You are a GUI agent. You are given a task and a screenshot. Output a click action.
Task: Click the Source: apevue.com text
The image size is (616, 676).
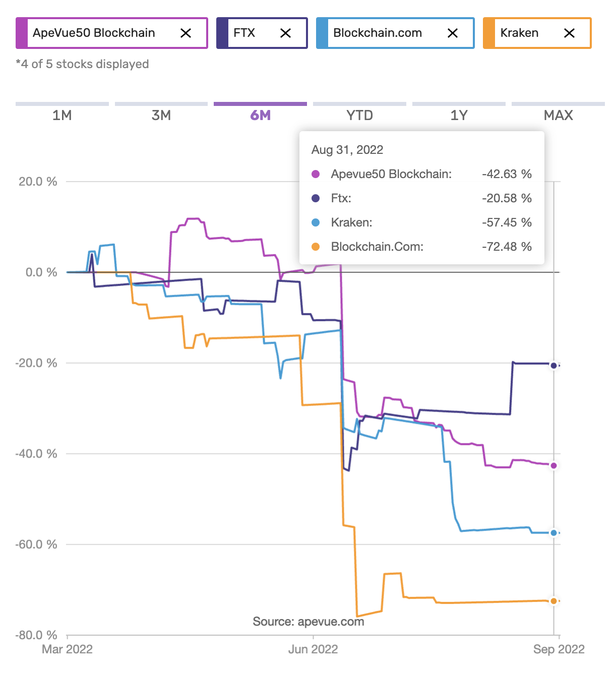point(309,622)
